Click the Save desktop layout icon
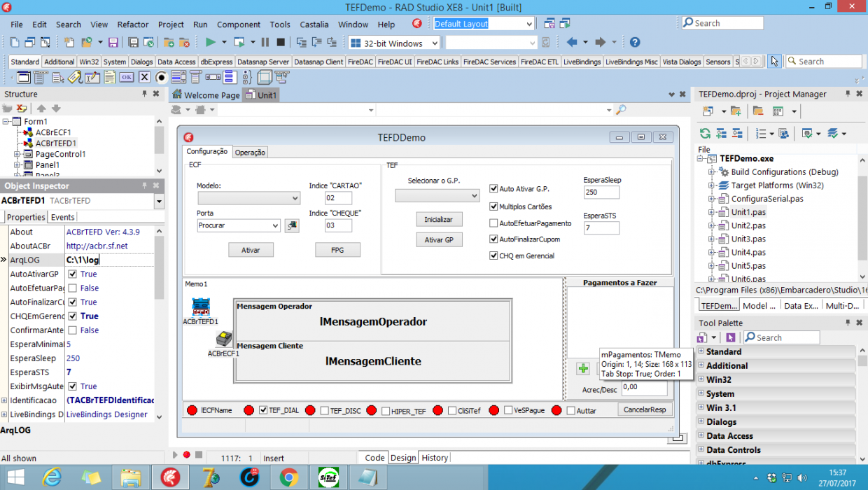Image resolution: width=868 pixels, height=490 pixels. click(549, 23)
